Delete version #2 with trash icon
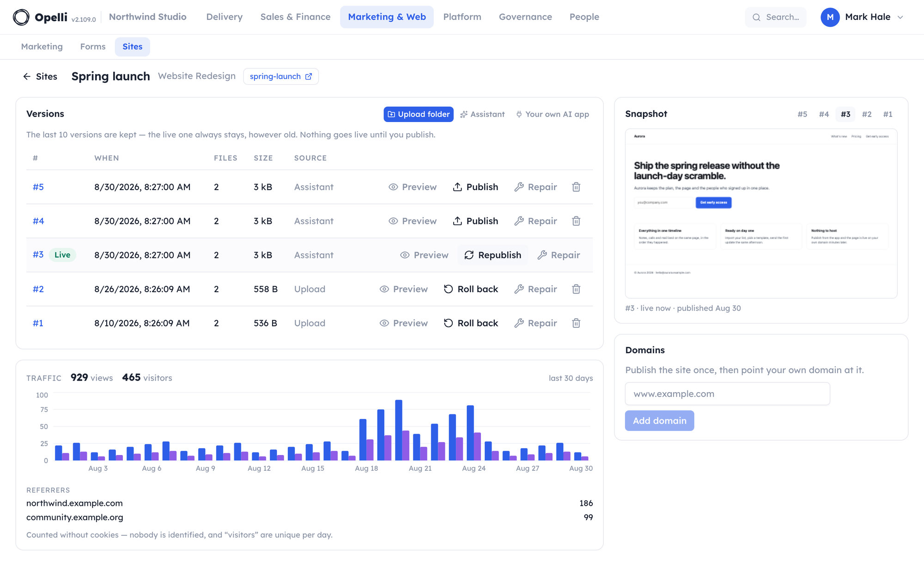Screen dimensions: 924x578 point(576,289)
